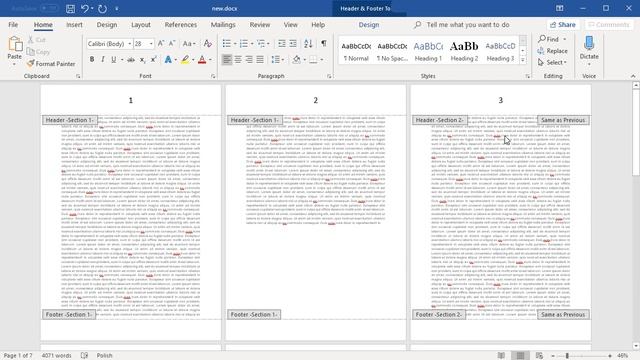Viewport: 640px width, 360px height.
Task: Switch to Web Layout view
Action: [539, 356]
